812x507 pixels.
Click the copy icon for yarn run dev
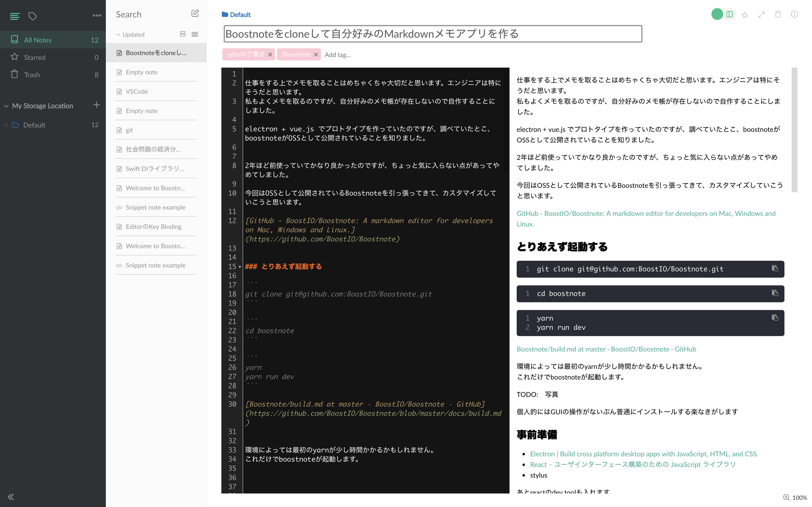(775, 318)
